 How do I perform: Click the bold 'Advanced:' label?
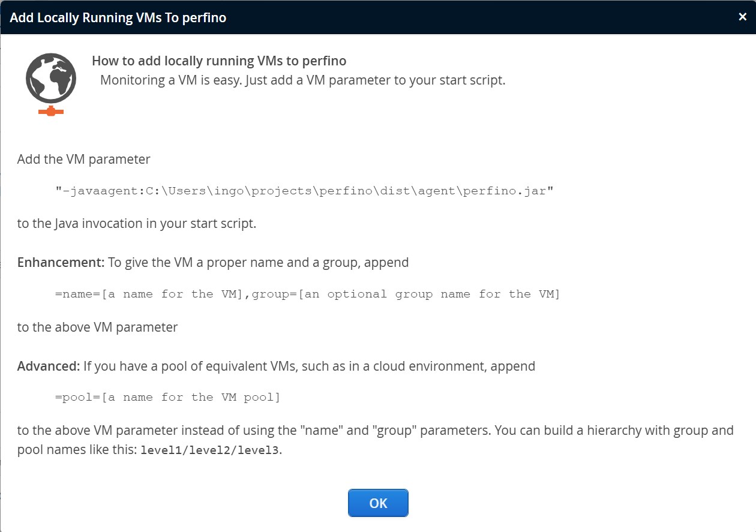(x=49, y=366)
